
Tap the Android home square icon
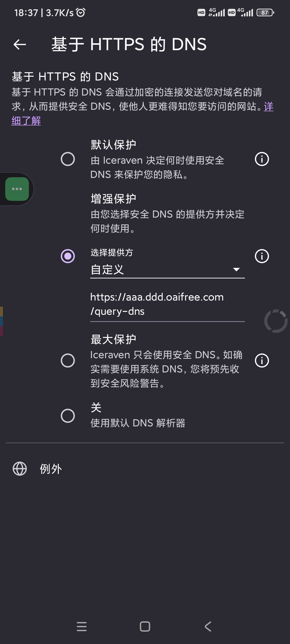click(x=145, y=627)
